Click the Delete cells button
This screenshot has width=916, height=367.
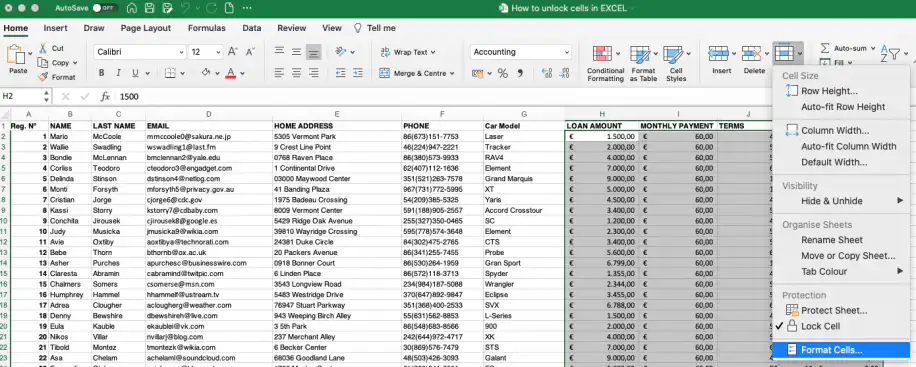coord(754,60)
